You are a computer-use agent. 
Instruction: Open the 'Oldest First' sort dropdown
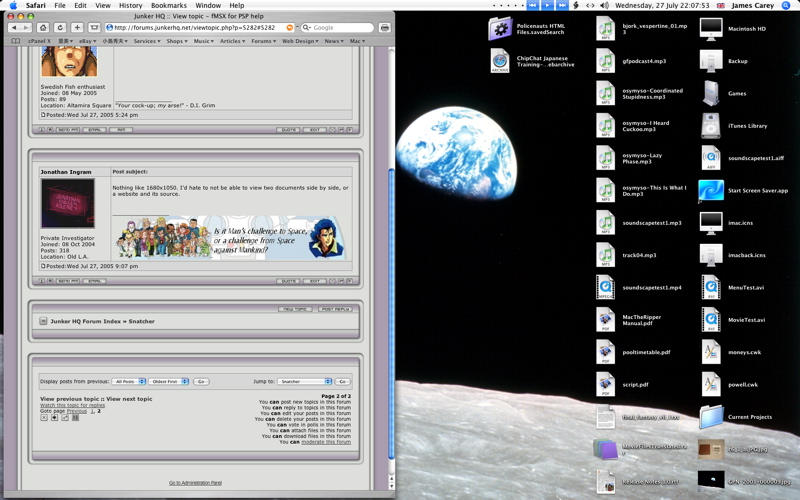point(169,381)
